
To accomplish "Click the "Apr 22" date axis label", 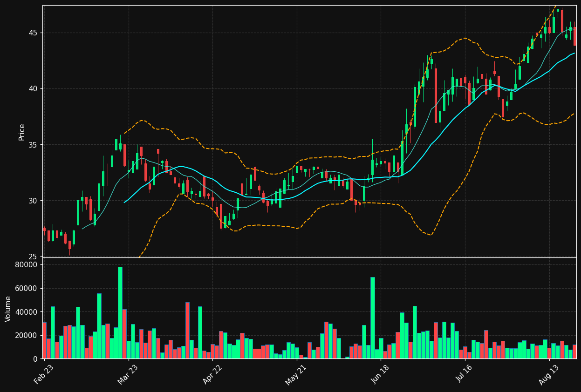I will (x=212, y=374).
